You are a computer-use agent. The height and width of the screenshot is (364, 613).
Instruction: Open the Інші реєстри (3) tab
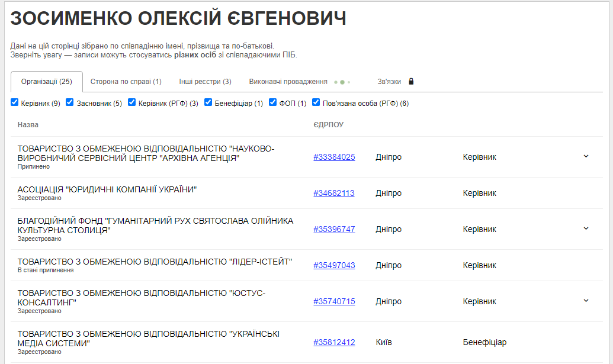205,82
